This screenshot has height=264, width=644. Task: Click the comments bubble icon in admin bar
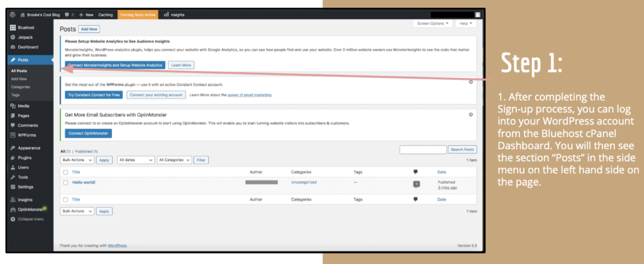(x=67, y=14)
